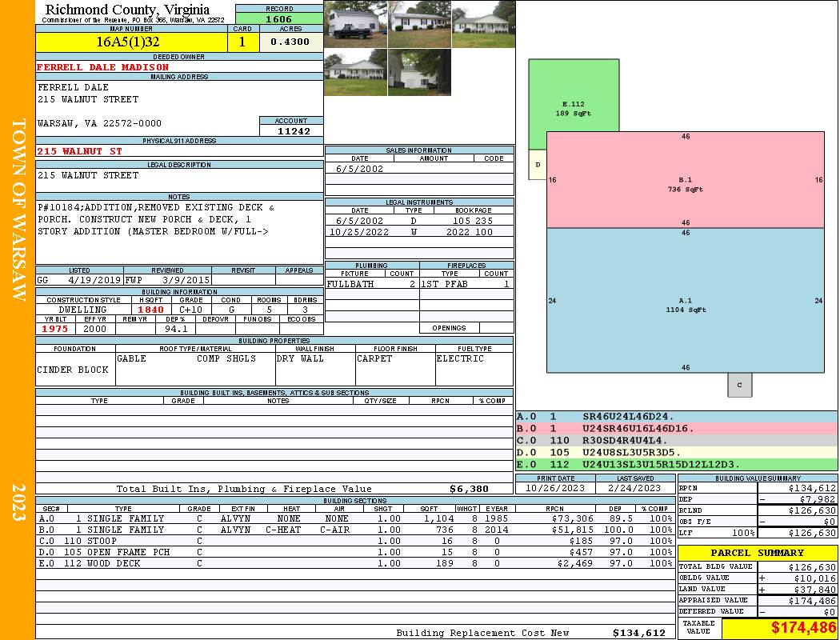Click grade value C+10

point(191,310)
